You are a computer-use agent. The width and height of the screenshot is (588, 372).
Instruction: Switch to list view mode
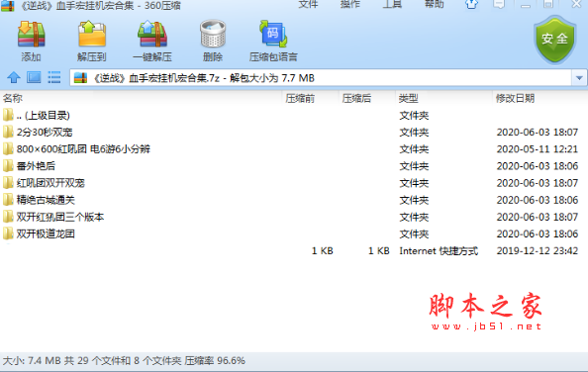(54, 77)
